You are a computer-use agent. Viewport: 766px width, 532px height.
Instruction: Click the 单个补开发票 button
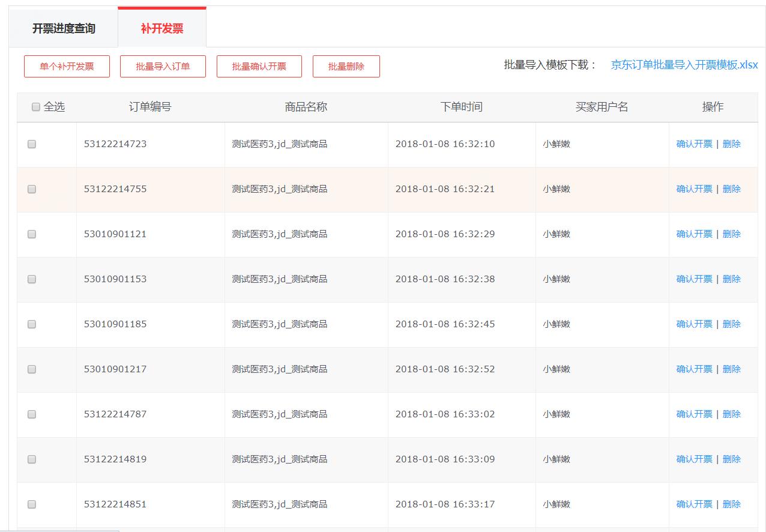coord(67,67)
